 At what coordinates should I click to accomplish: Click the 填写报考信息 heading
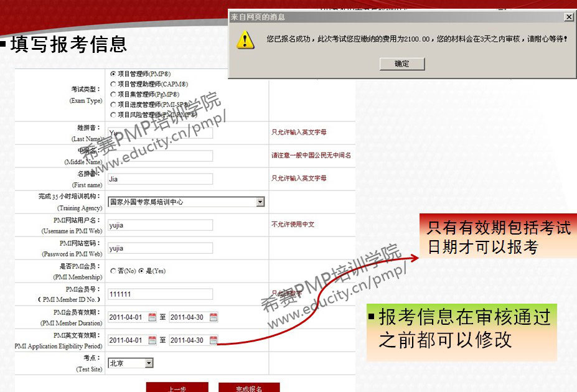[69, 44]
